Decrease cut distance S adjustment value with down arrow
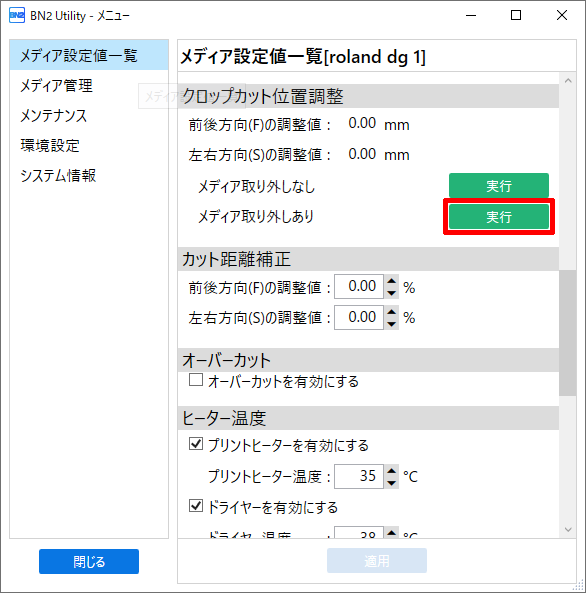The image size is (586, 593). click(392, 324)
